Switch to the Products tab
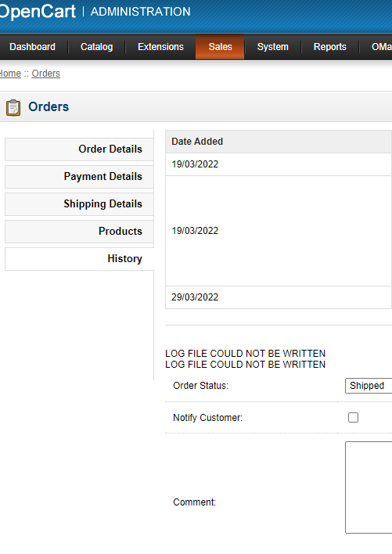The height and width of the screenshot is (554, 392). point(79,231)
